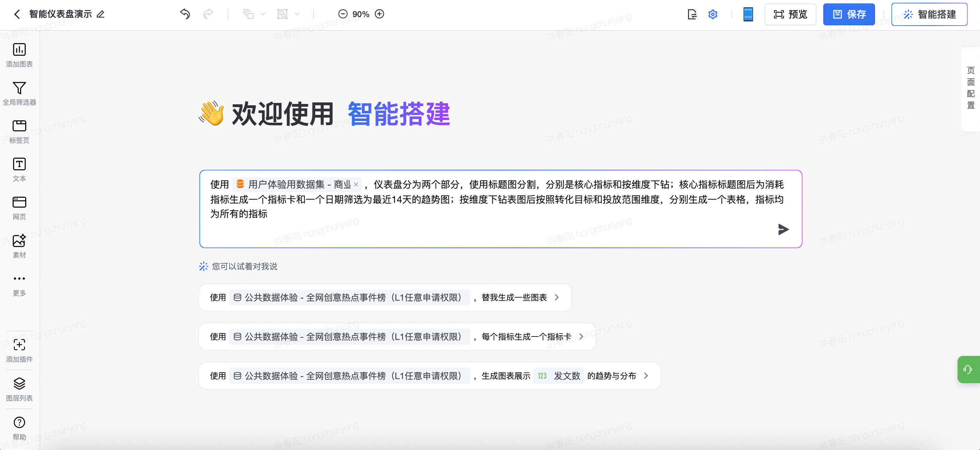Add a 标签页 tab component

click(x=19, y=126)
